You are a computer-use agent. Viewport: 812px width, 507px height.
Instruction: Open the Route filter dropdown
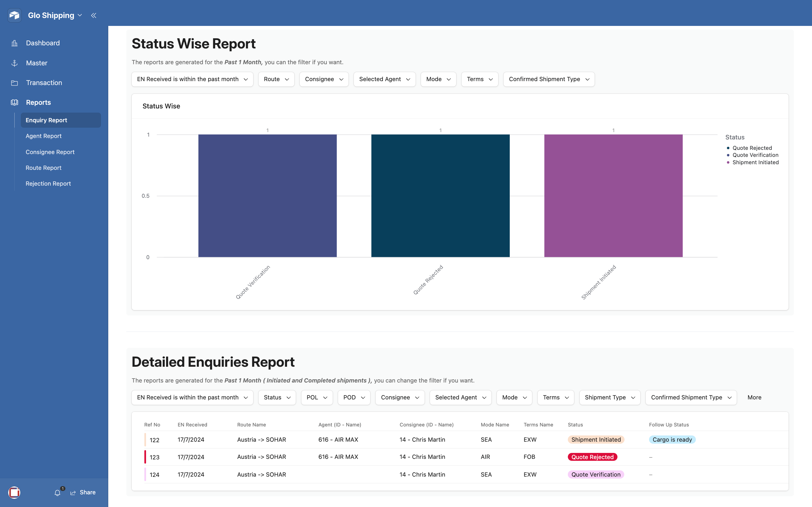(x=276, y=79)
